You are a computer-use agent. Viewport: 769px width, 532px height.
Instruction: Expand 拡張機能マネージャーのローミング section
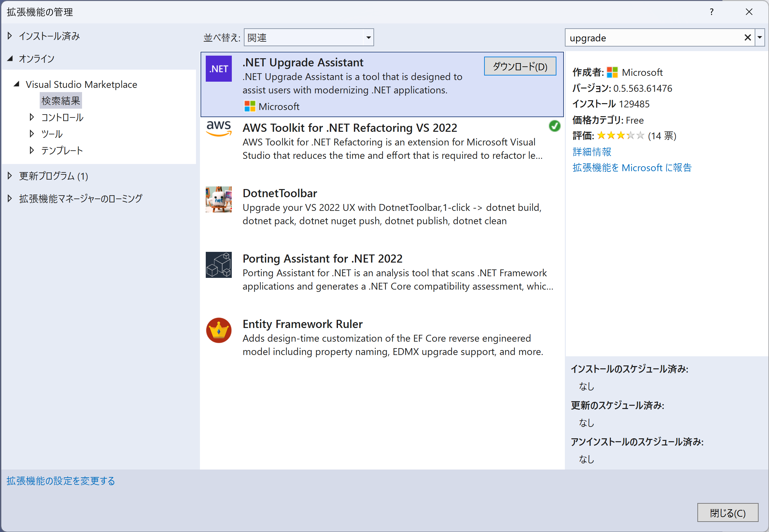click(10, 199)
